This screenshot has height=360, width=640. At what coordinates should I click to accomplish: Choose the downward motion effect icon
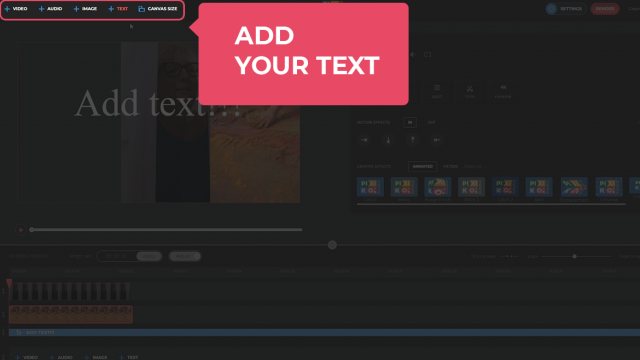click(x=388, y=140)
